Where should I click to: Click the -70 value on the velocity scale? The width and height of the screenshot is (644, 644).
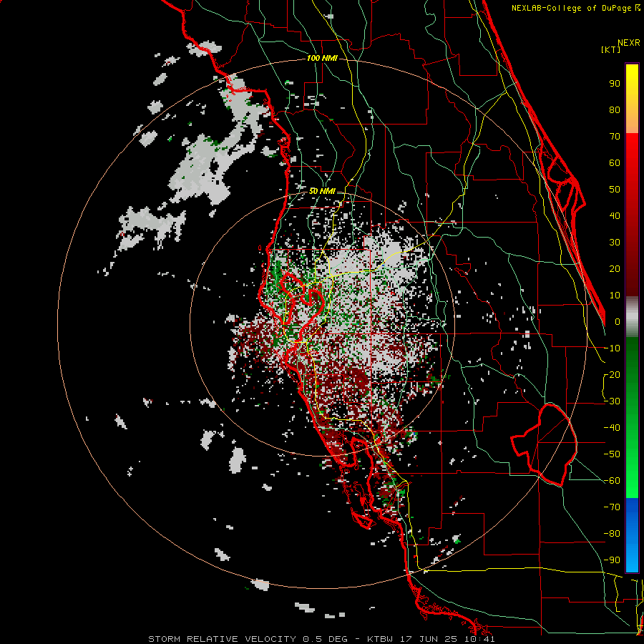pyautogui.click(x=613, y=507)
